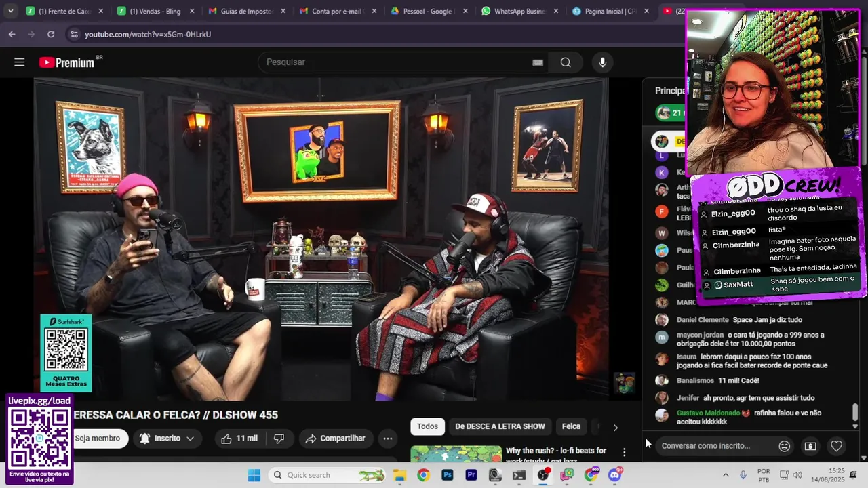Screen dimensions: 868x488
Task: Switch to Guias de Imposto tab
Action: tap(246, 11)
